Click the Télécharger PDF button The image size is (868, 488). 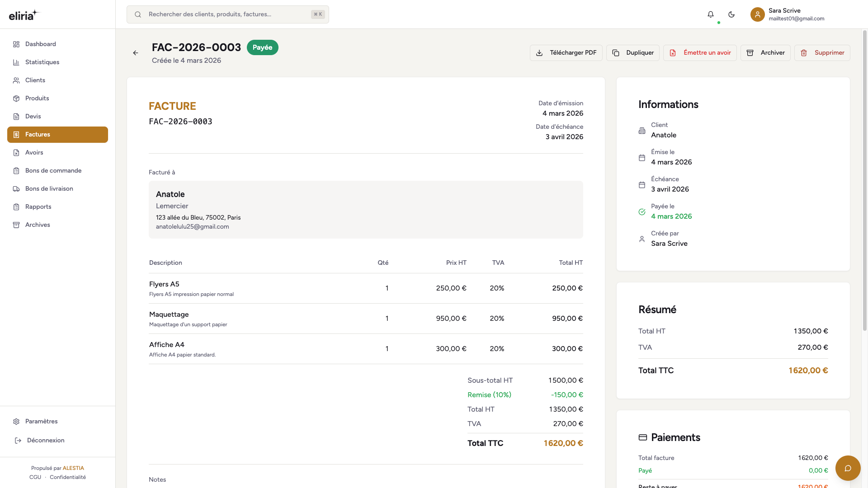[566, 53]
